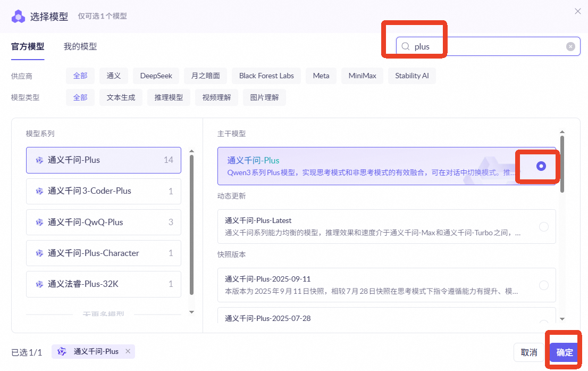
Task: Click the 模型系列 heading
Action: 40,134
